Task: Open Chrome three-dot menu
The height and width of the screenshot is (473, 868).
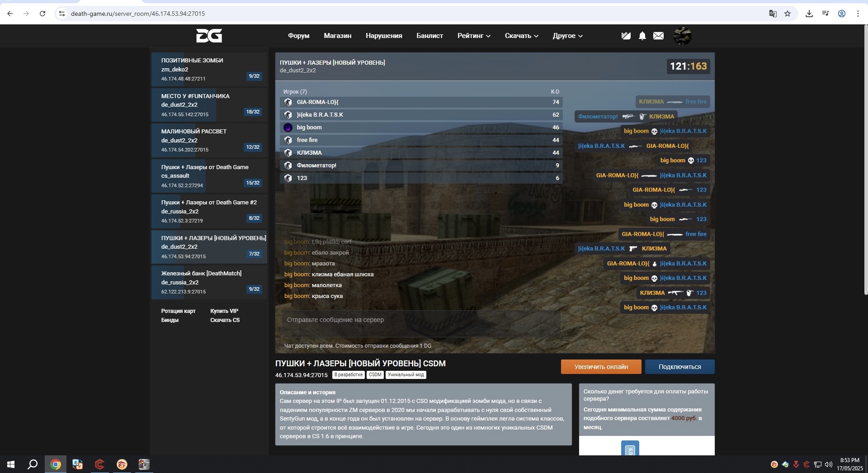Action: 858,14
